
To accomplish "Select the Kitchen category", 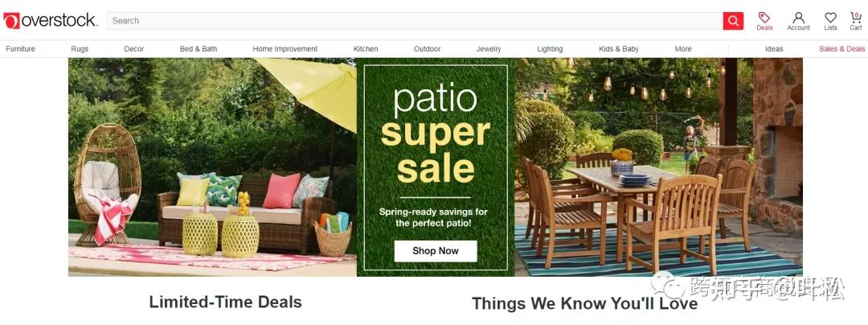I will [366, 49].
